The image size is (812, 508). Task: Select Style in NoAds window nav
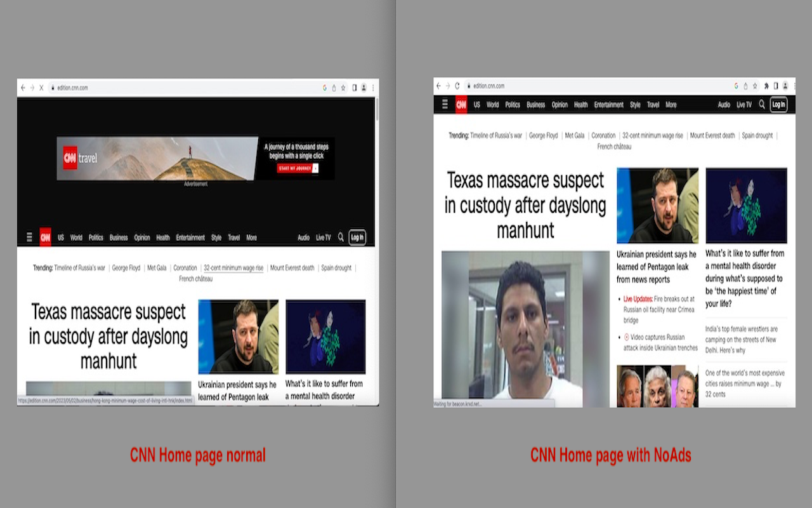pos(635,105)
